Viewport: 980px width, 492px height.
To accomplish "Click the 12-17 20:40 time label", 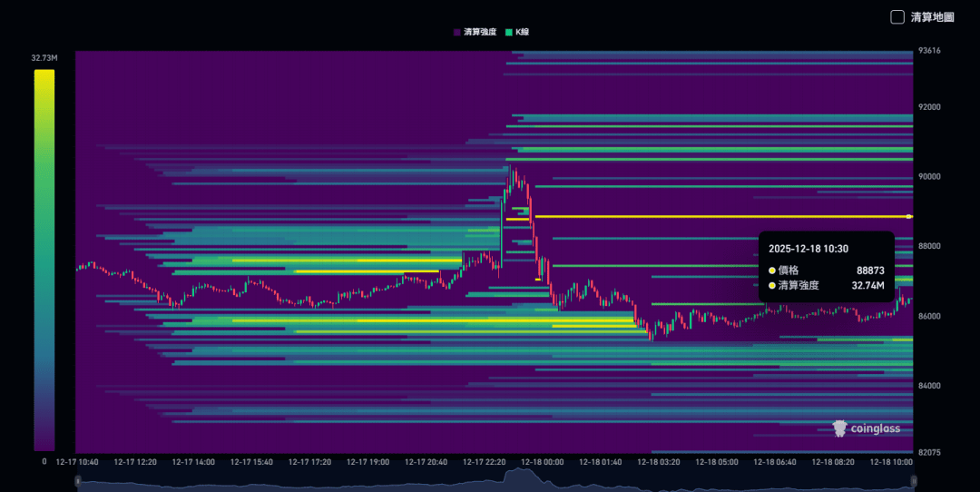I will click(x=426, y=462).
